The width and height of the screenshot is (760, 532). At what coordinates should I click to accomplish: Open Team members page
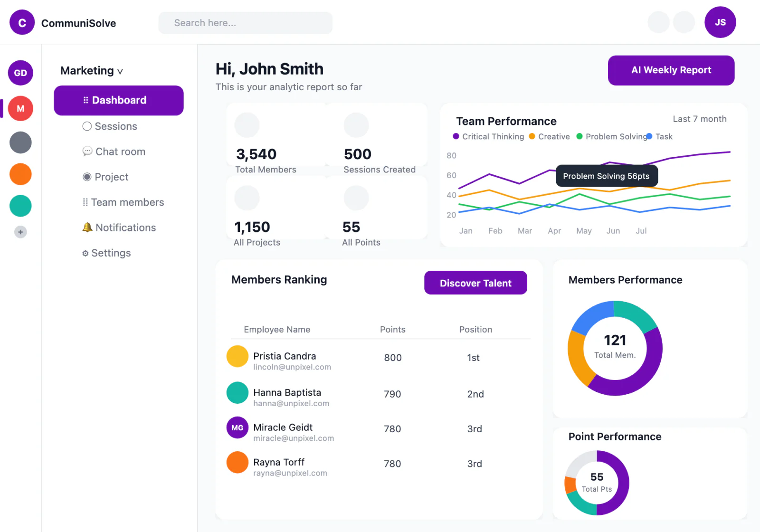tap(123, 202)
